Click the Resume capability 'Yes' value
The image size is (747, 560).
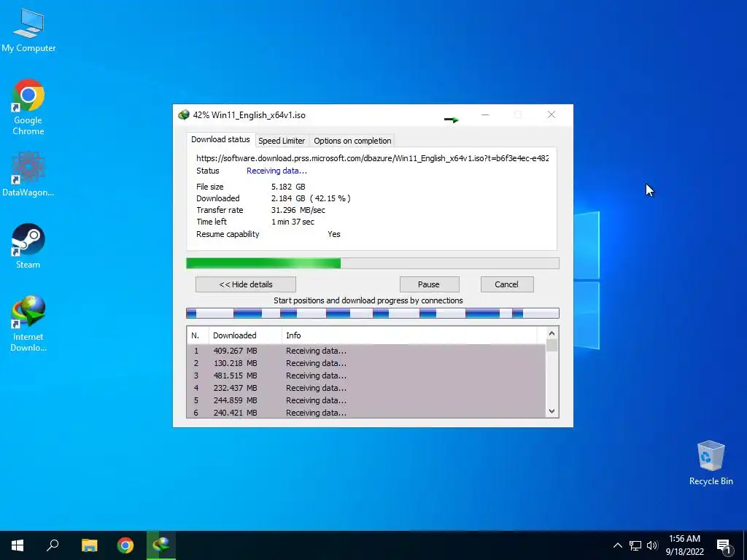334,234
